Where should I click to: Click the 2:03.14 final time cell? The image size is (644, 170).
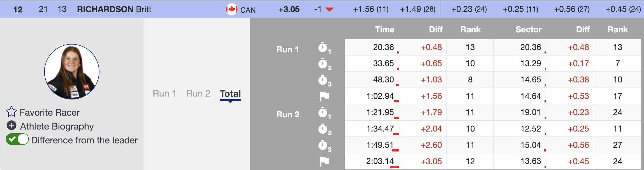(x=380, y=161)
